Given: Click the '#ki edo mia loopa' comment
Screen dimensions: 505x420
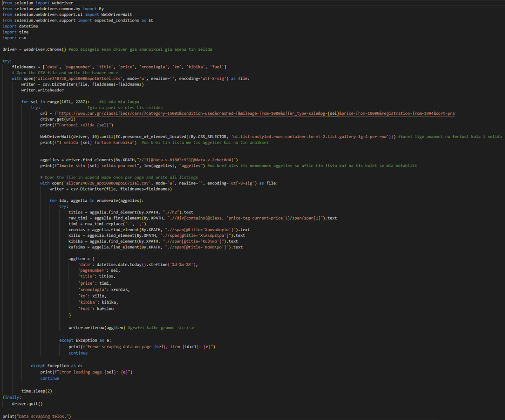Looking at the screenshot, I should pyautogui.click(x=119, y=102).
